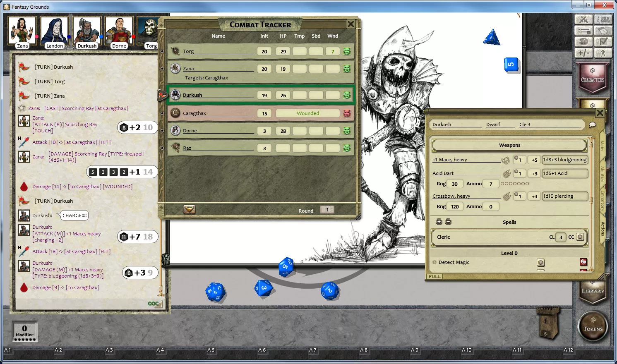This screenshot has width=617, height=364.
Task: Click the castle tower token stack
Action: pyautogui.click(x=549, y=323)
